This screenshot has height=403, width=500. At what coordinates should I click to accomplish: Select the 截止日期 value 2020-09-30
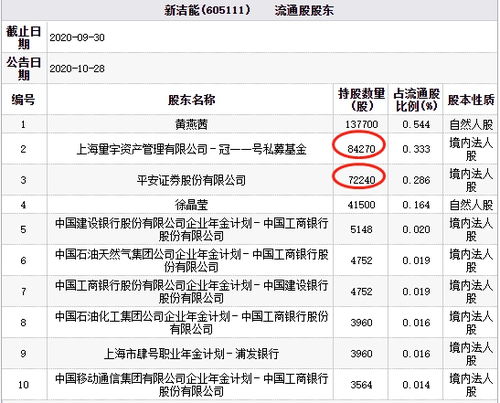[x=77, y=37]
